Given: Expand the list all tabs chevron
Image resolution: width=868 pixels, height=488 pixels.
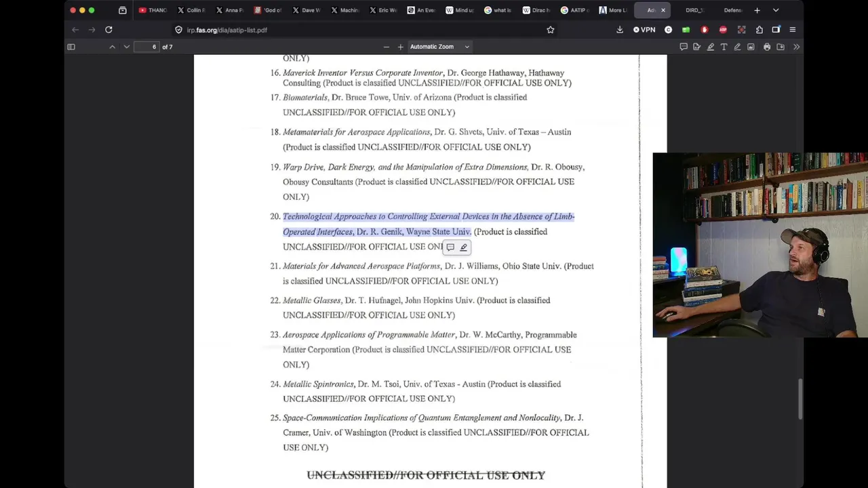Looking at the screenshot, I should 776,10.
